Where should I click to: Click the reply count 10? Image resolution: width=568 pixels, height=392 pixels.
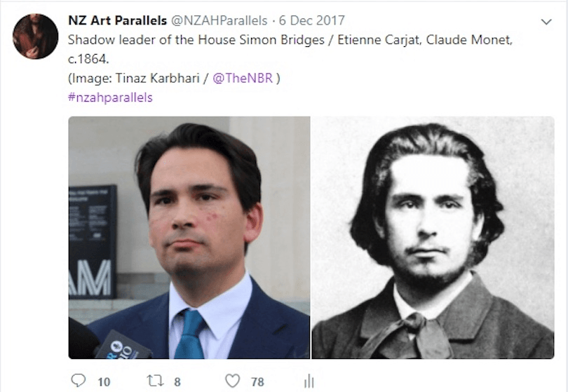[104, 382]
